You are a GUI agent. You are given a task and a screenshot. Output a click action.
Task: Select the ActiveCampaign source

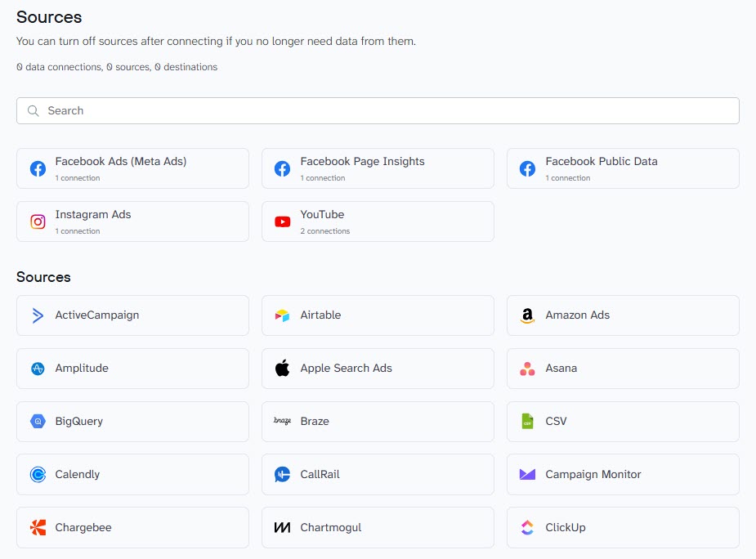pos(132,315)
